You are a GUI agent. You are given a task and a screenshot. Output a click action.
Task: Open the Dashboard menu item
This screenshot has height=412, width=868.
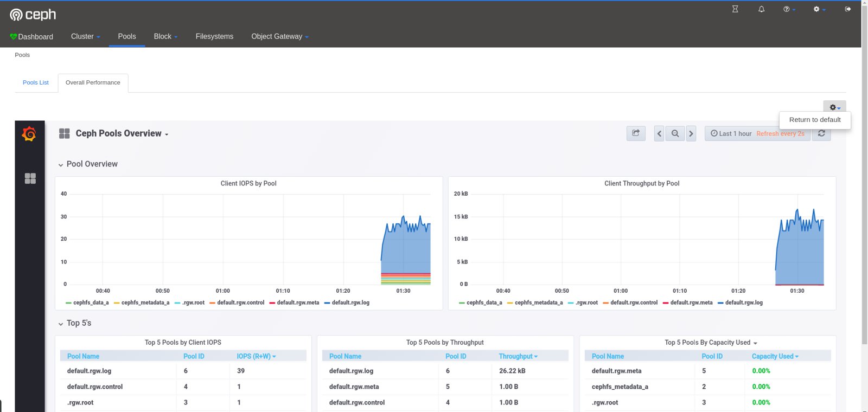point(31,36)
